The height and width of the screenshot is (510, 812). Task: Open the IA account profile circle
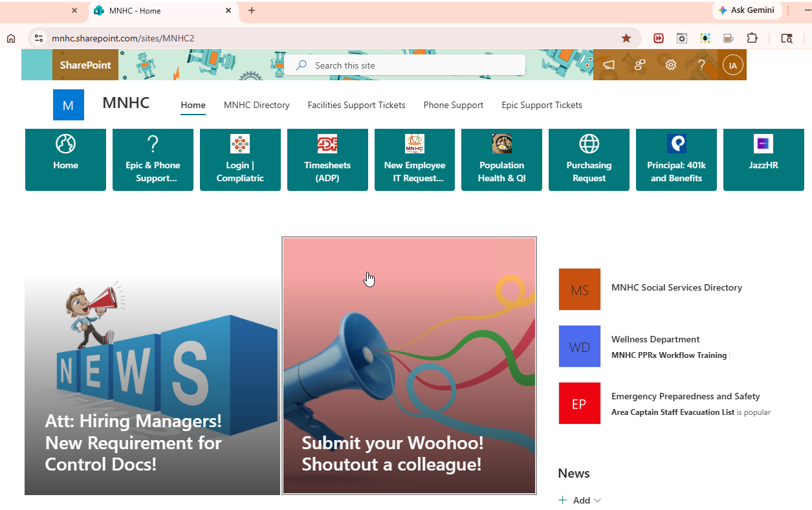pos(733,65)
